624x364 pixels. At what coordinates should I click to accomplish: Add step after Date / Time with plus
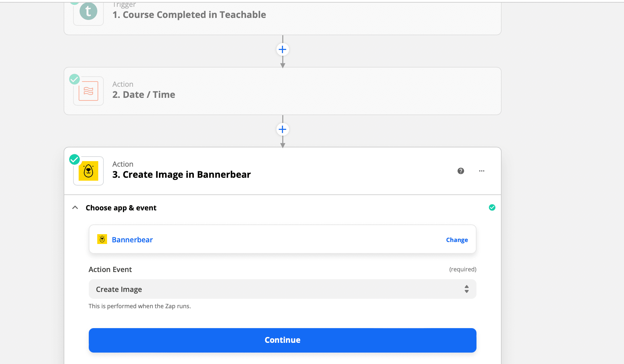coord(283,129)
